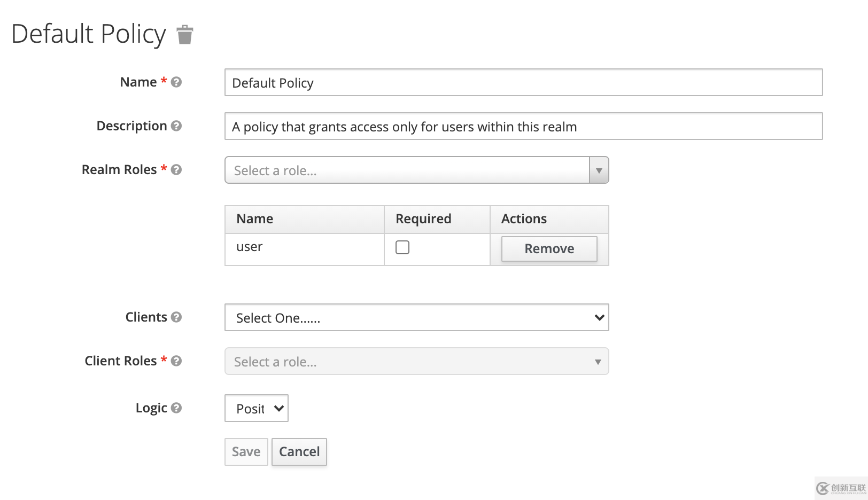Click the trash icon beside Default Policy title
Viewport: 868px width, 500px height.
(185, 35)
